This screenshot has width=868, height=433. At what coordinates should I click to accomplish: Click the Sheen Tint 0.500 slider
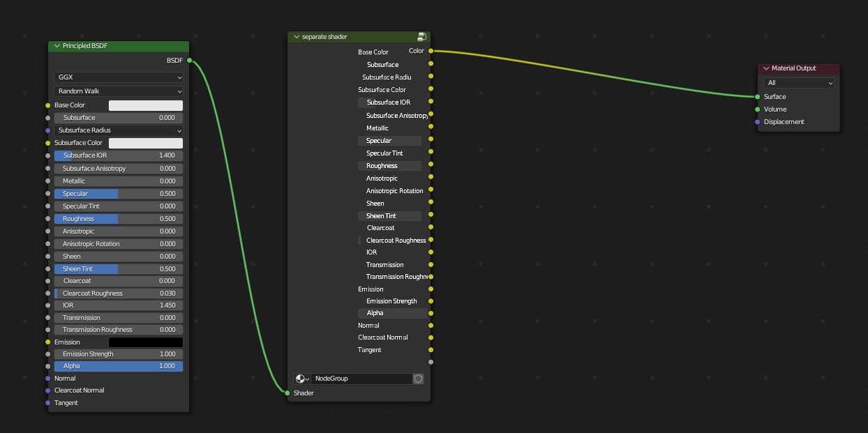coord(119,269)
